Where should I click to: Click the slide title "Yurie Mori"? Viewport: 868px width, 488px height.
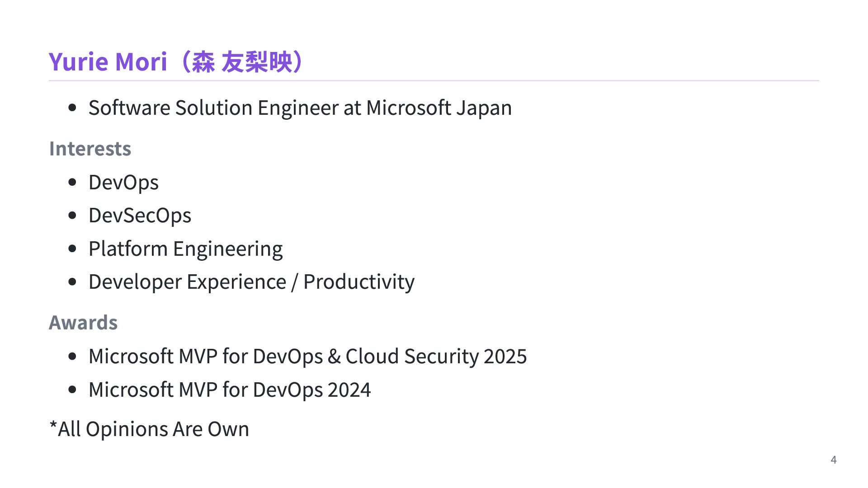[x=108, y=61]
